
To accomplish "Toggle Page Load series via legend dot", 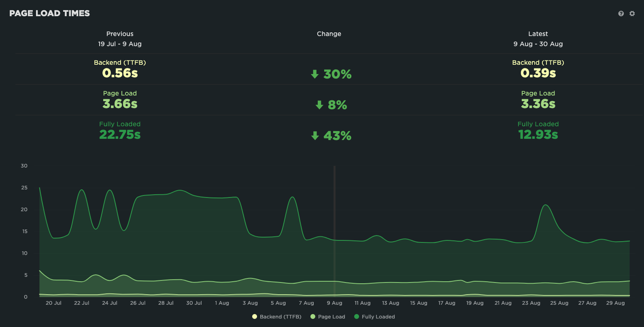I will click(313, 316).
